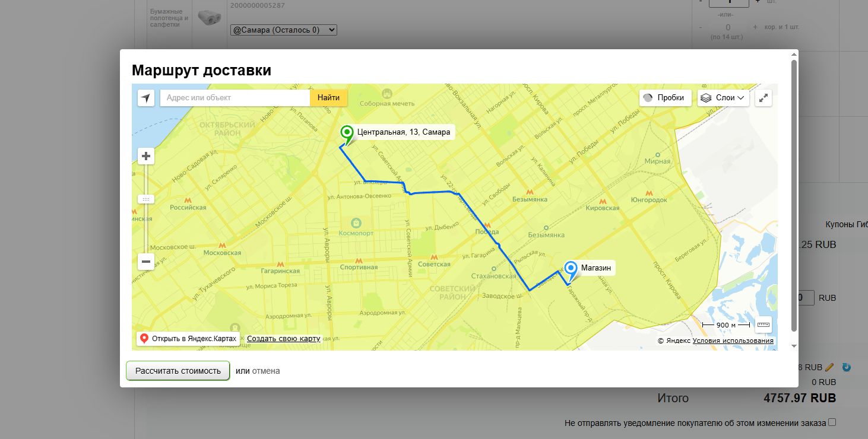This screenshot has height=439, width=868.
Task: Open the Создать свою карту link
Action: pos(283,339)
